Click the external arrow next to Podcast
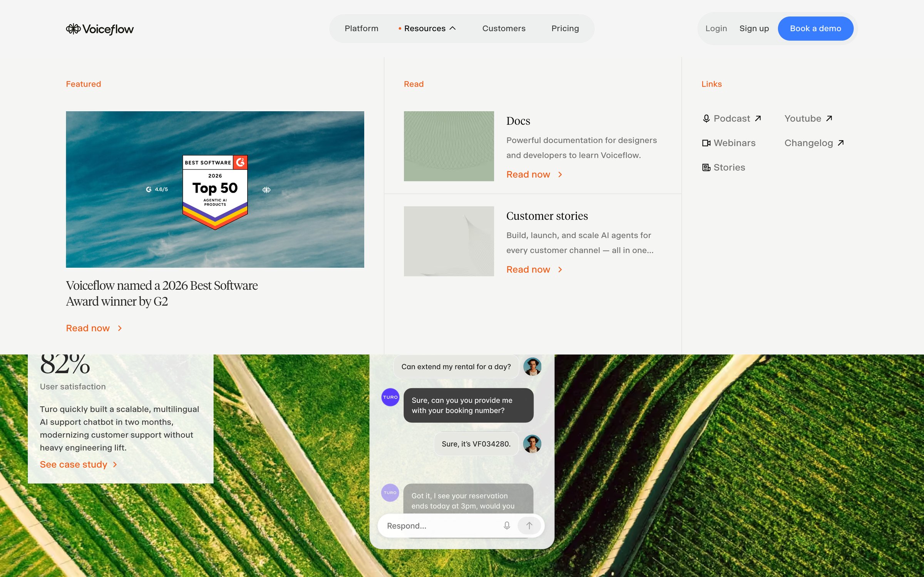Image resolution: width=924 pixels, height=577 pixels. (x=758, y=119)
